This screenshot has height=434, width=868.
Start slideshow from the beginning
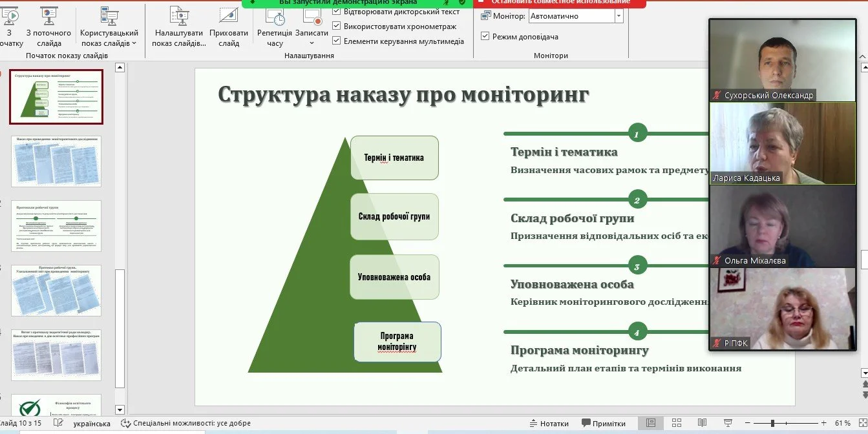coord(8,26)
